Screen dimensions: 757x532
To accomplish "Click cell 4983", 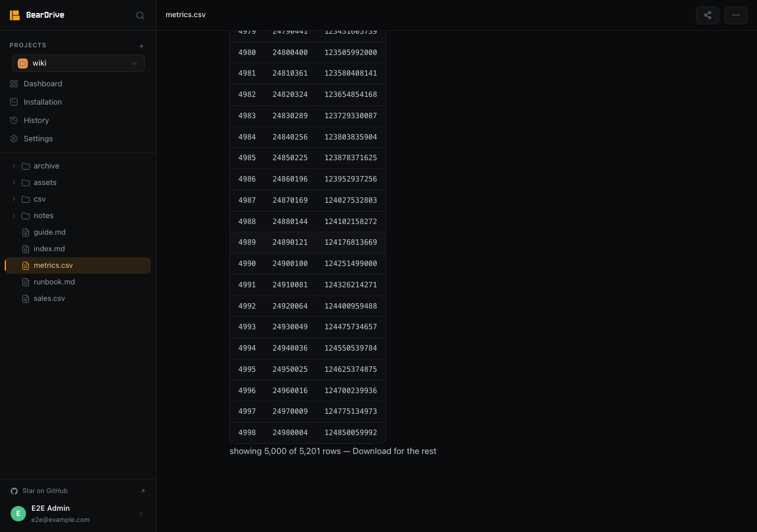I will point(247,116).
